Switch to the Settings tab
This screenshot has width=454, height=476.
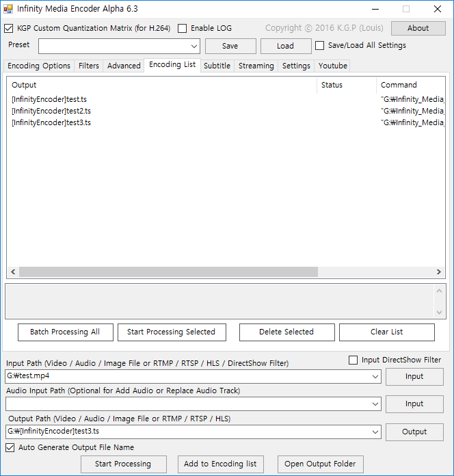296,66
